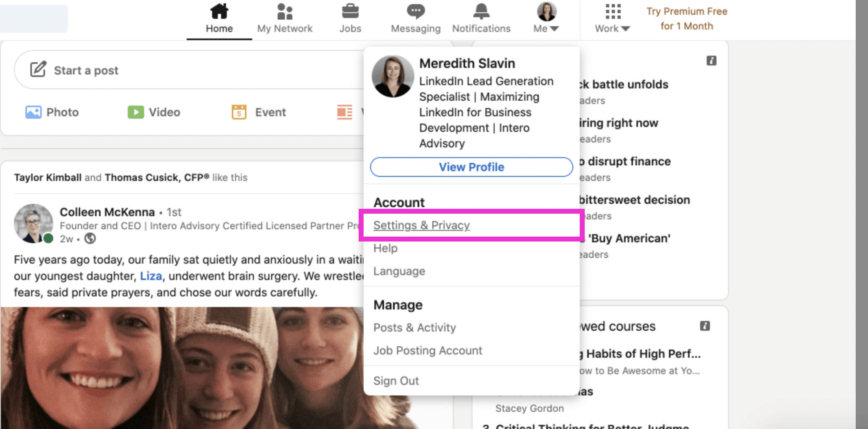
Task: Click the Stacey Gordon course author text
Action: point(529,408)
